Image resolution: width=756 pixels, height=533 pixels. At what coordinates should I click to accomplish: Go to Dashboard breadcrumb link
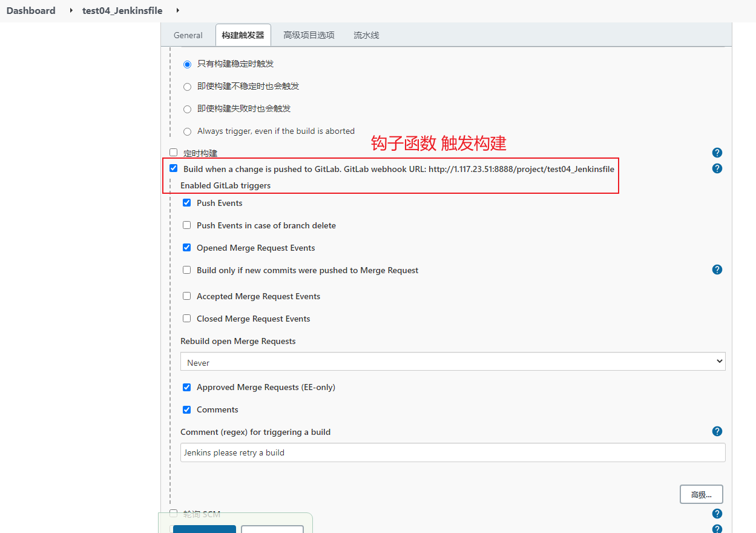(31, 10)
